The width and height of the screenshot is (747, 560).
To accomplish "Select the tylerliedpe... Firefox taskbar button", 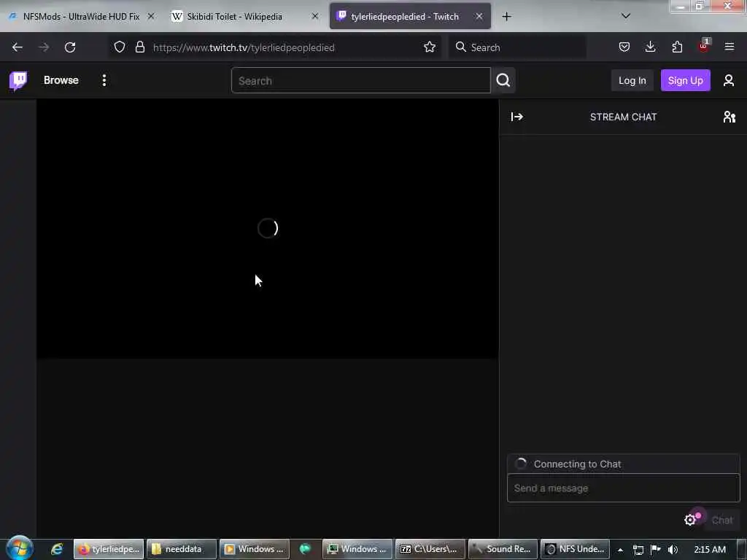I will (109, 549).
